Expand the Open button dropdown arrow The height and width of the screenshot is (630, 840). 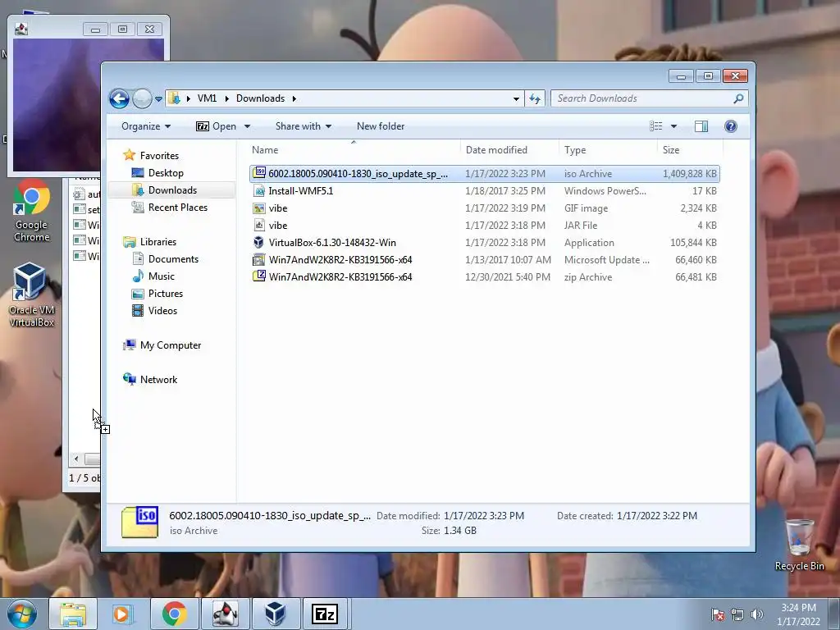[247, 126]
